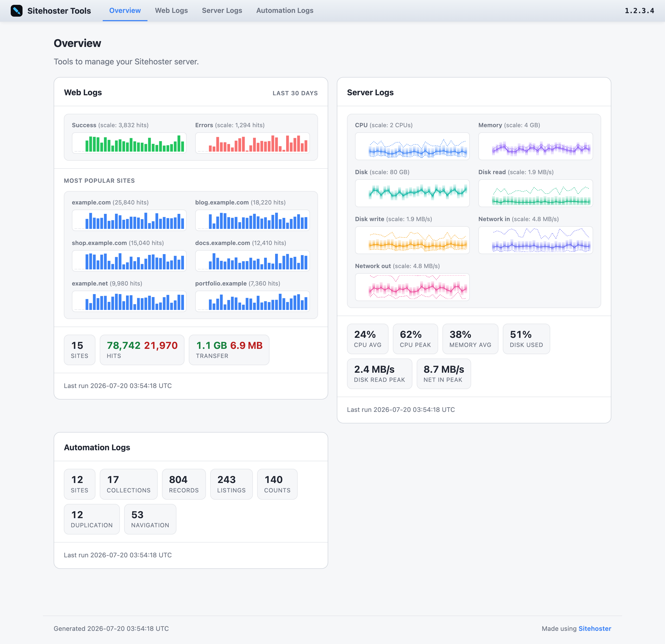Viewport: 665px width, 644px height.
Task: Click the 15 Sites web logs stat
Action: coord(79,350)
